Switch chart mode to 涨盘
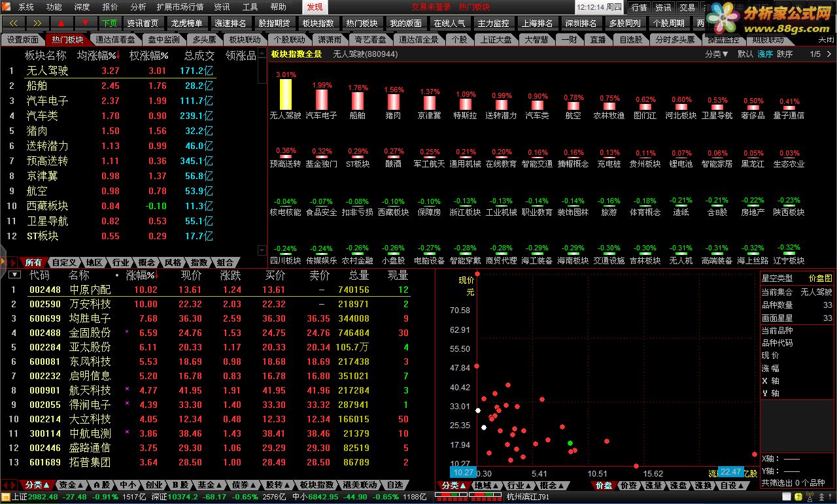This screenshot has width=837, height=504. tap(678, 486)
